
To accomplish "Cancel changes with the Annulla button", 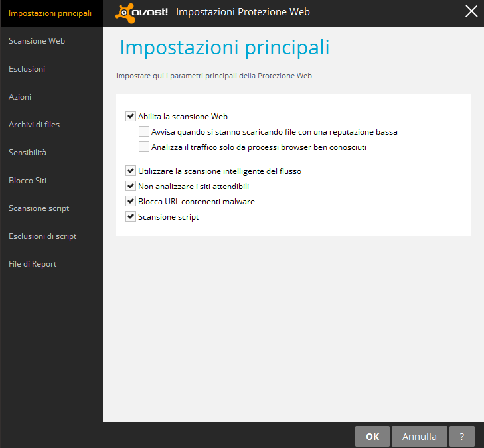I will point(419,437).
